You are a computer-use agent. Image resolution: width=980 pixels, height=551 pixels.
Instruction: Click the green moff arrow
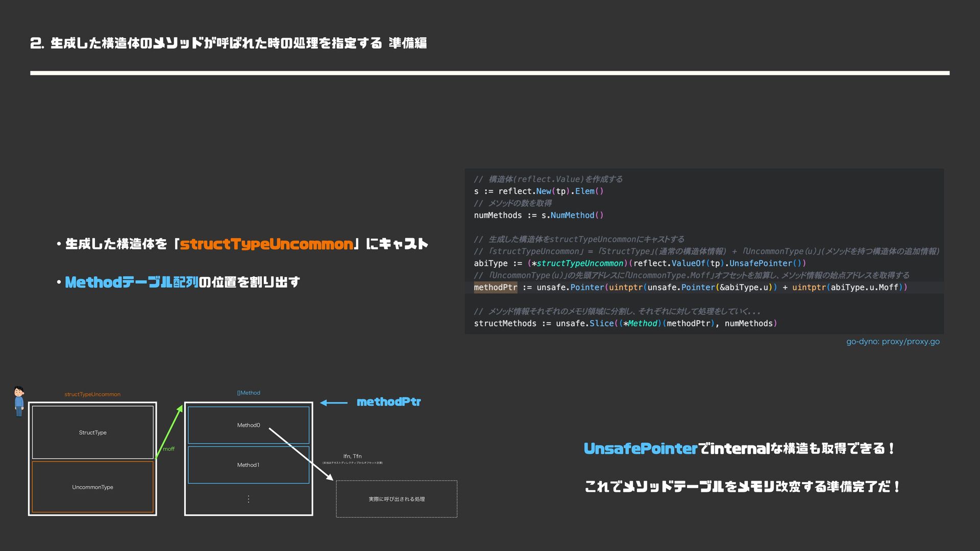tap(169, 432)
